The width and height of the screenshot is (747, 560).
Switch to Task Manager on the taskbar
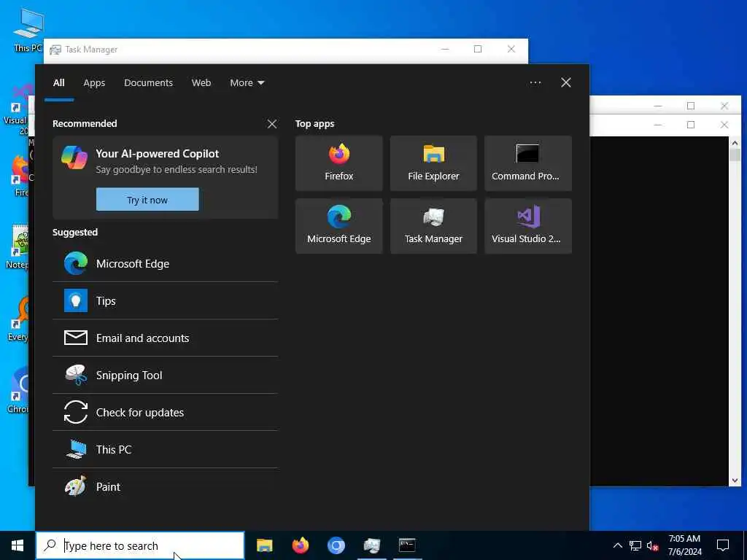(371, 545)
